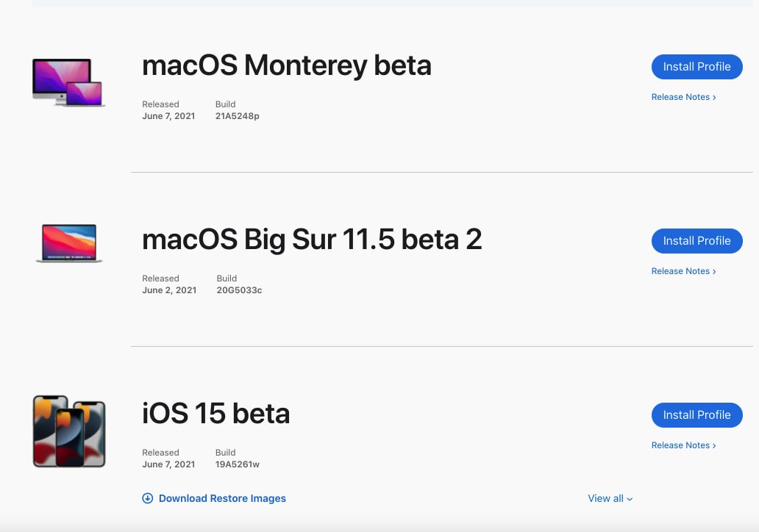Viewport: 759px width, 532px height.
Task: Click Install Profile for macOS Monterey beta
Action: coord(696,67)
